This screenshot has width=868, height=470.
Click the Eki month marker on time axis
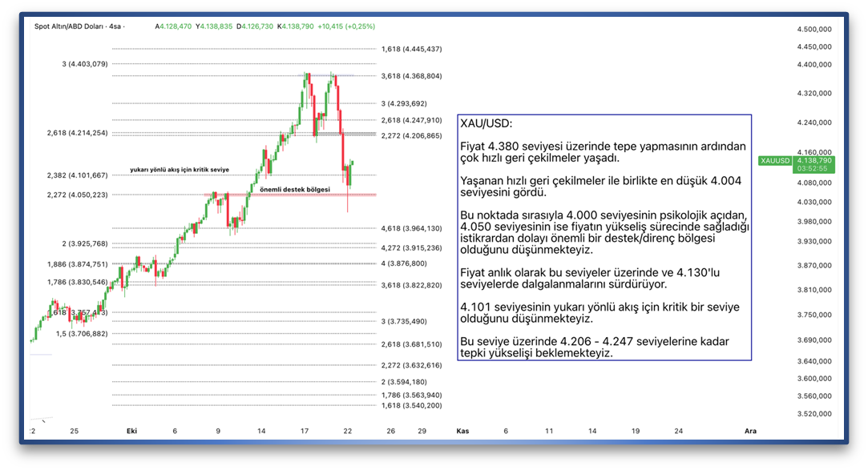pos(132,431)
